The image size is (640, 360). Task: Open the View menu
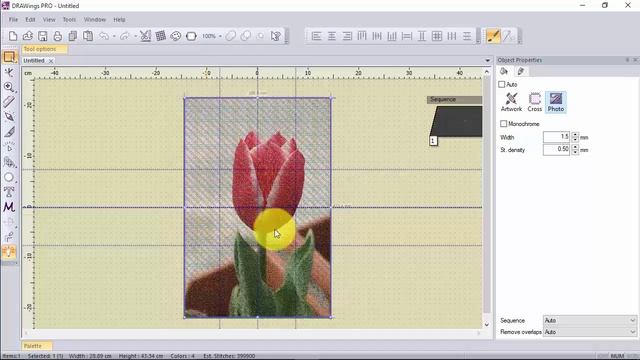[x=49, y=20]
